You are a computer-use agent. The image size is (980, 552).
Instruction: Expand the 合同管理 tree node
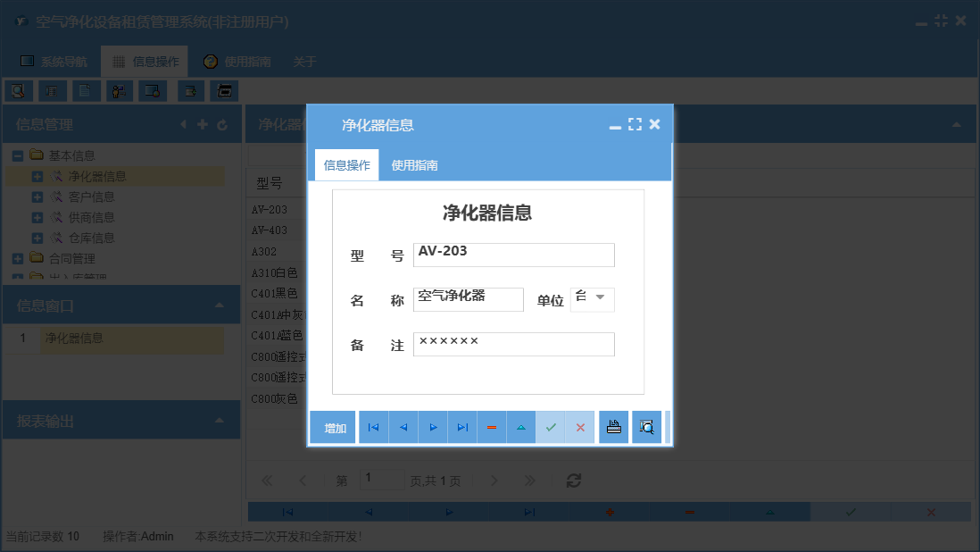click(19, 258)
